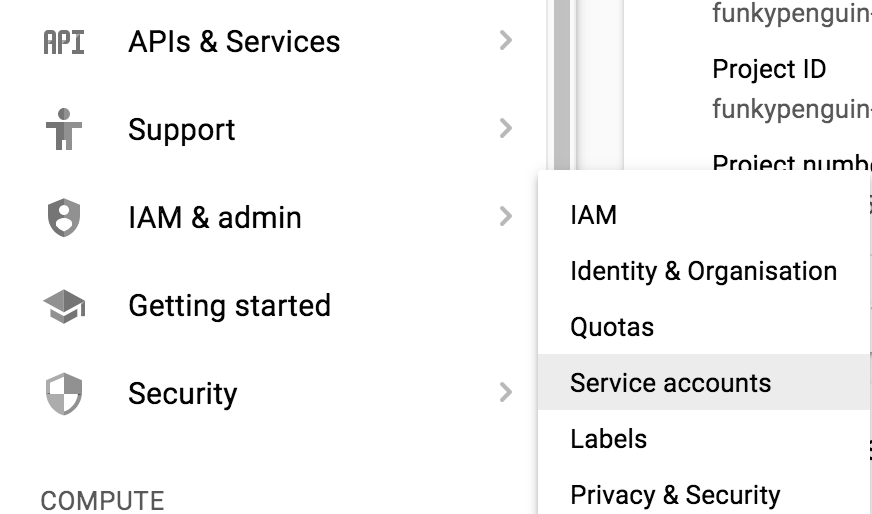Select the IAM & admin menu entry

(215, 218)
